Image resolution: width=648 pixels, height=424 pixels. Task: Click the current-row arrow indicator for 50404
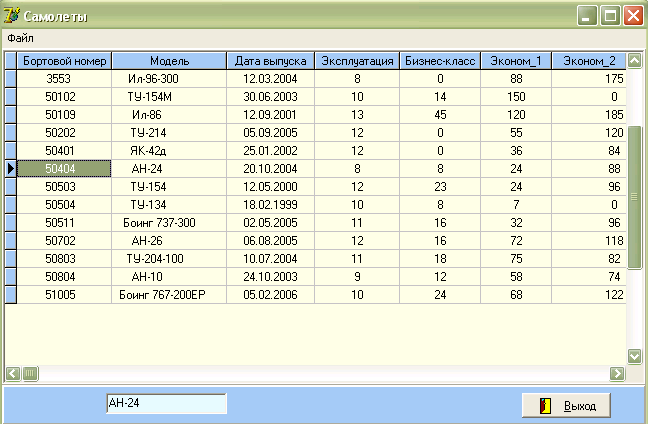tap(11, 169)
